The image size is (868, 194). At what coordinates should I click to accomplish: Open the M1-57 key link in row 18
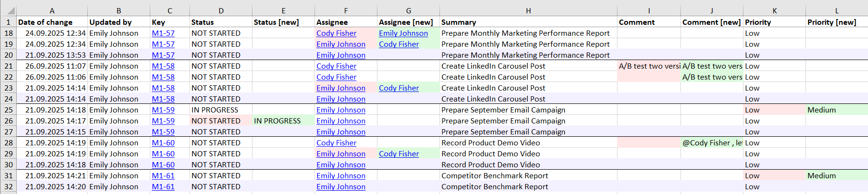tap(163, 33)
